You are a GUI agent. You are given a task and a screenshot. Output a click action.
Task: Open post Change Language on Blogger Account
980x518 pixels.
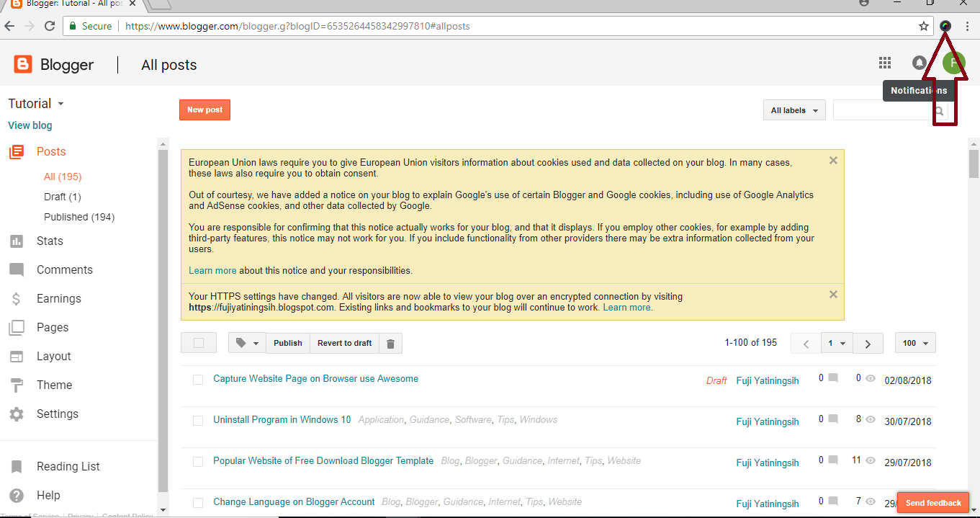coord(294,502)
